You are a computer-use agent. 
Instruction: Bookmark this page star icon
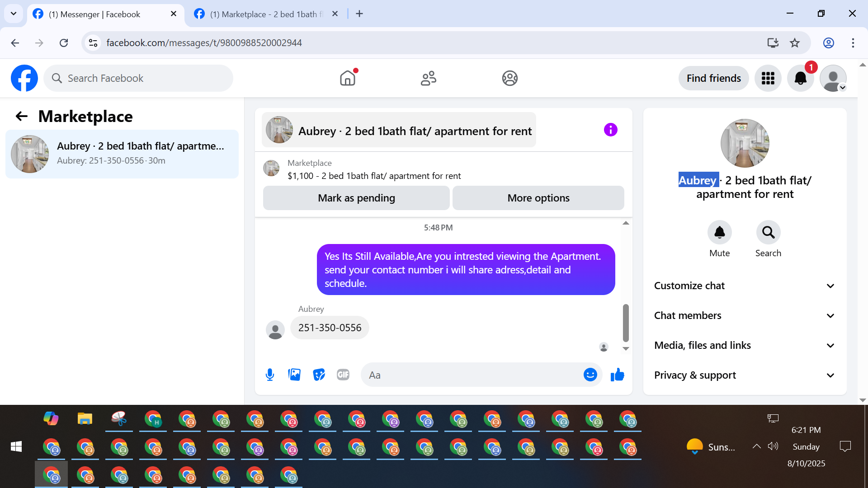click(795, 43)
